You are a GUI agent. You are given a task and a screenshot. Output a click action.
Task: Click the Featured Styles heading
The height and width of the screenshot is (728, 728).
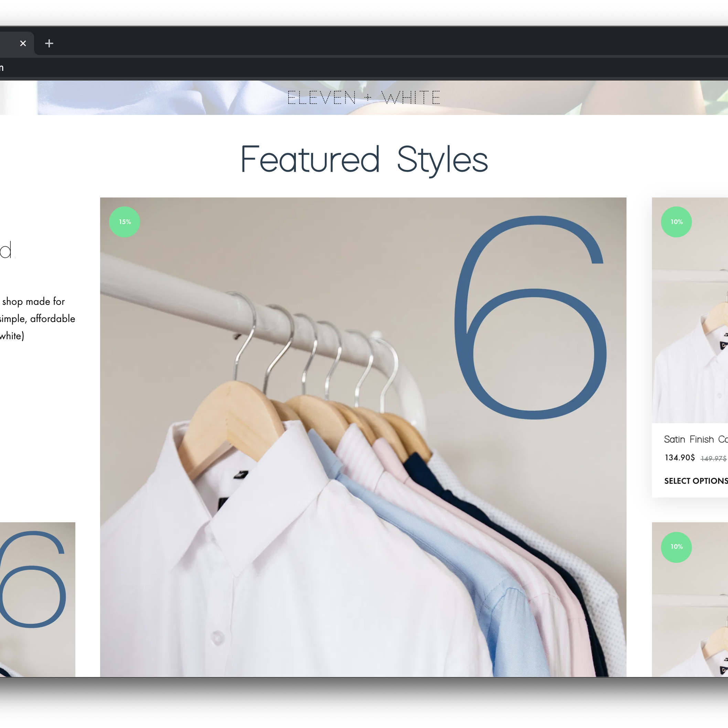364,160
